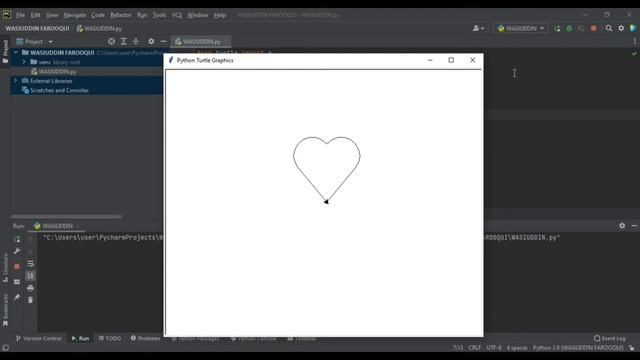Viewport: 640px width, 360px height.
Task: Click the layout icon in Run panel
Action: (x=17, y=282)
